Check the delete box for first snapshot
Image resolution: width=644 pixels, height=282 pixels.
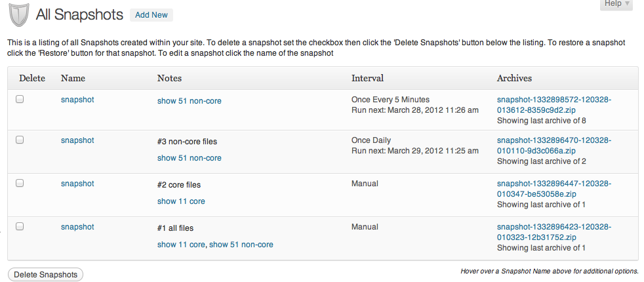(20, 99)
